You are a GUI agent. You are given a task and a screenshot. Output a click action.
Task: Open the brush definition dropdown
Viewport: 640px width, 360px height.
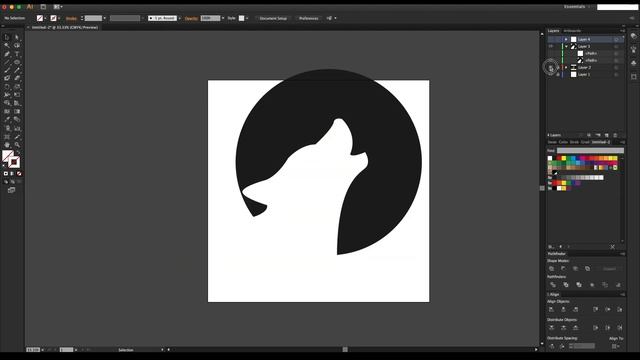179,18
